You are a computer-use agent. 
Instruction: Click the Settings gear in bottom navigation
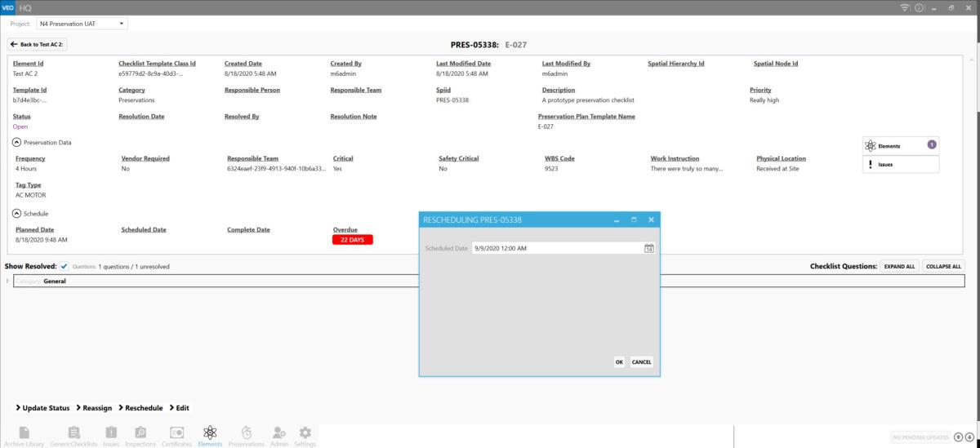click(x=305, y=436)
